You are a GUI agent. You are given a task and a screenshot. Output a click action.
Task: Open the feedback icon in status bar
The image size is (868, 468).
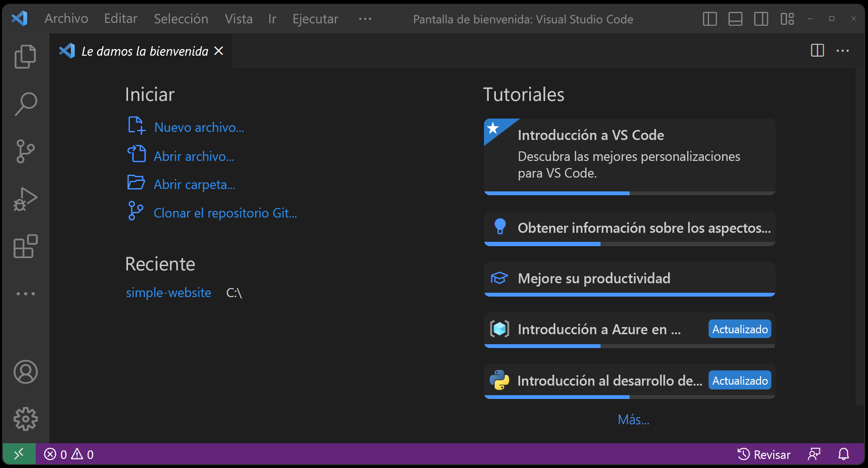point(814,454)
